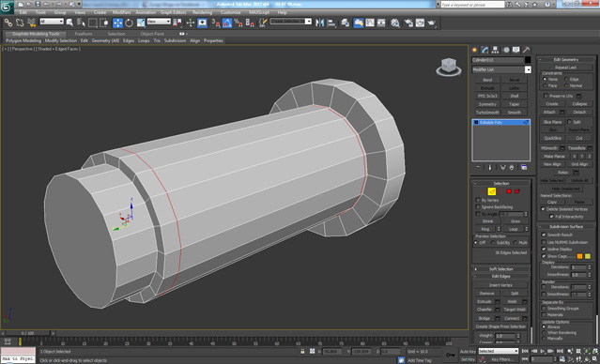Select the Select and Rotate tool
The image size is (600, 364).
pos(130,23)
